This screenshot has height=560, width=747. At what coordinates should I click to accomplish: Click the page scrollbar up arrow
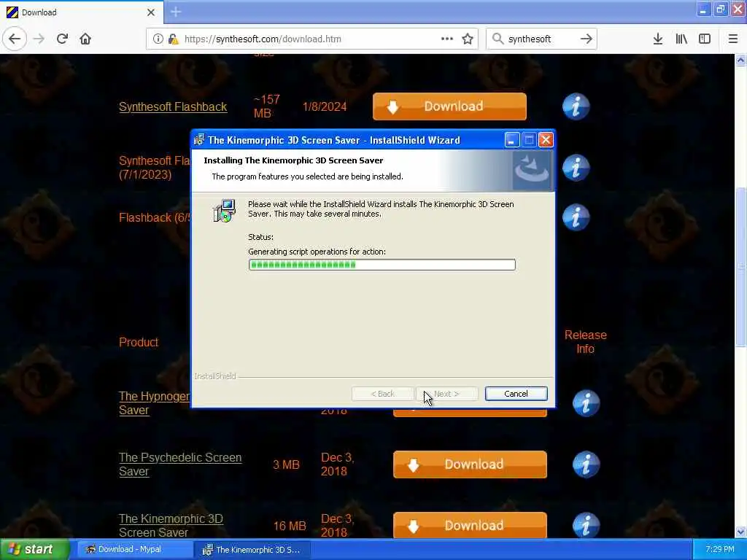(x=740, y=60)
